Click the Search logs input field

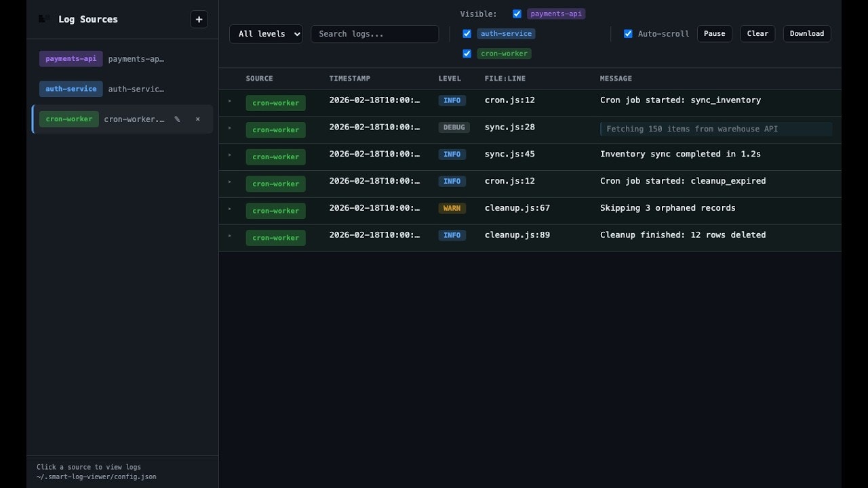pyautogui.click(x=374, y=33)
